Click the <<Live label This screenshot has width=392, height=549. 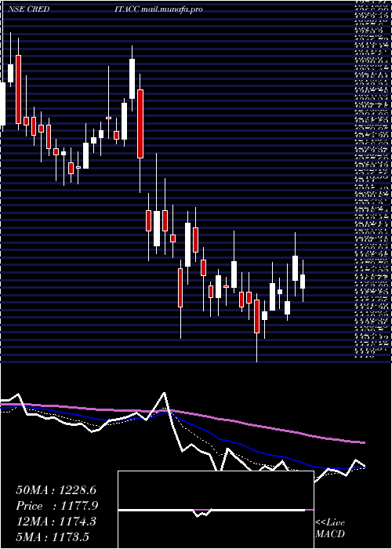[330, 523]
